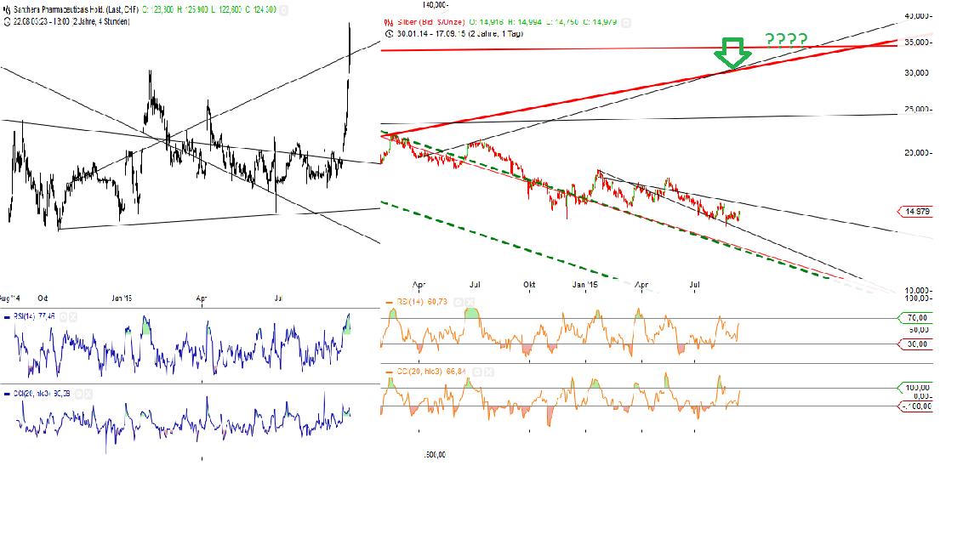Open settings for the Santhera chart legend
The width and height of the screenshot is (980, 551).
(x=282, y=10)
